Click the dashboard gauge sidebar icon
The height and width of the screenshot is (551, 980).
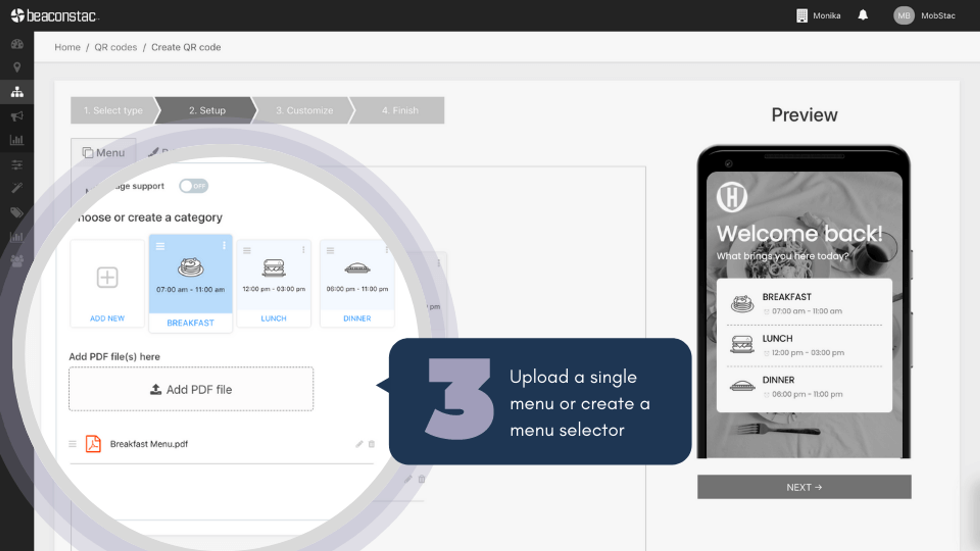[17, 44]
